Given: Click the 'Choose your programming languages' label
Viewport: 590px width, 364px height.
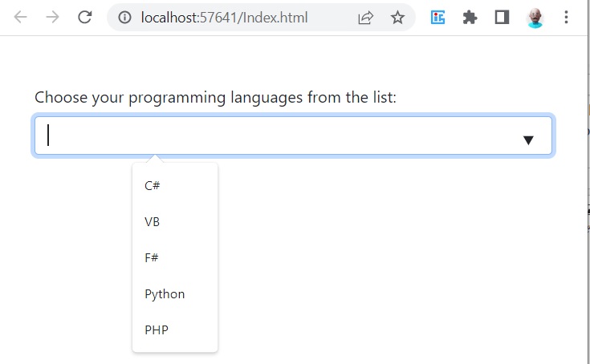Looking at the screenshot, I should [215, 98].
